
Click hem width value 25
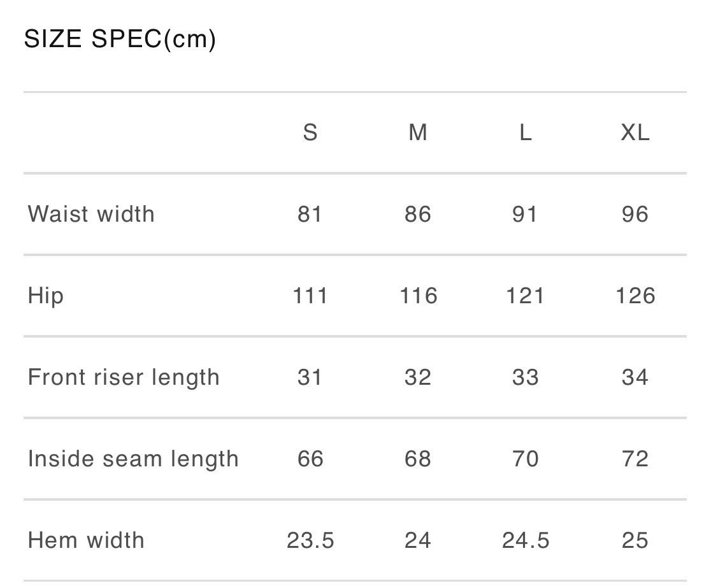635,540
